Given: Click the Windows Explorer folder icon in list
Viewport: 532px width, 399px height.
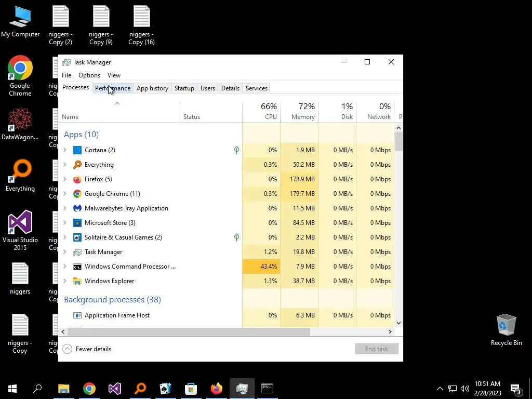Looking at the screenshot, I should (x=77, y=281).
